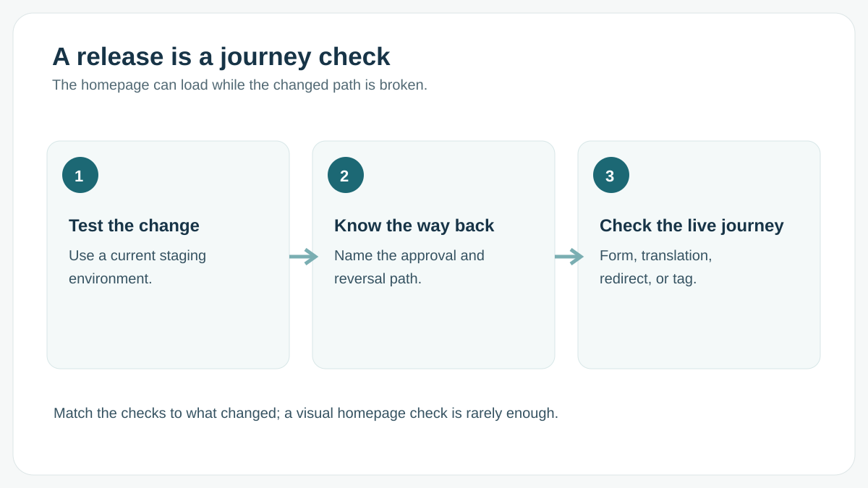Screen dimensions: 868x488
Task: Click the arrow between steps 1 and 2
Action: click(304, 257)
